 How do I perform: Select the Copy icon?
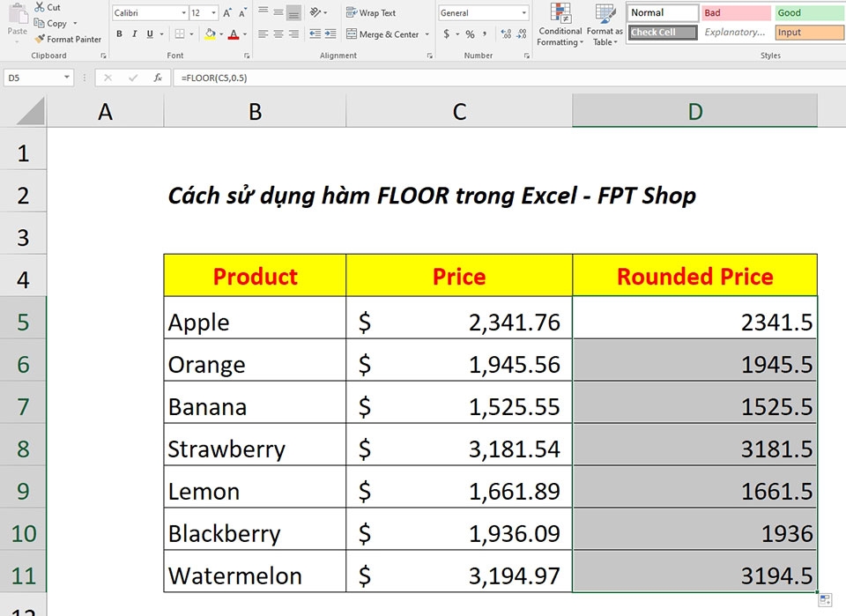click(x=40, y=23)
